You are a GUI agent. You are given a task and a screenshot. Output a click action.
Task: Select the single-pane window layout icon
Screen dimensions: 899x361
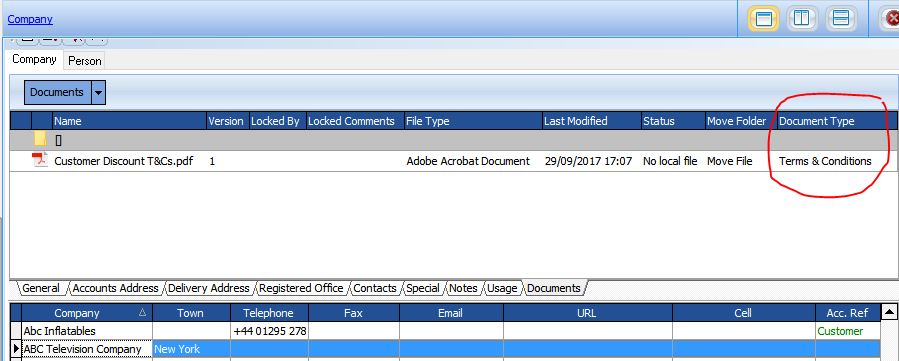click(x=763, y=19)
